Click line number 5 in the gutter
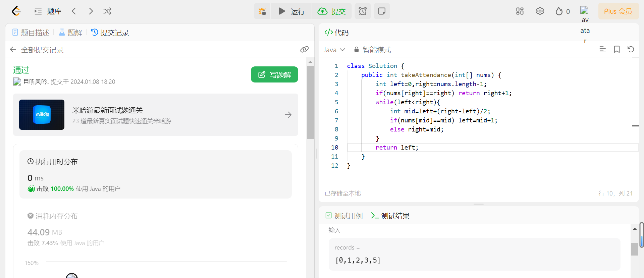The image size is (644, 278). 336,102
